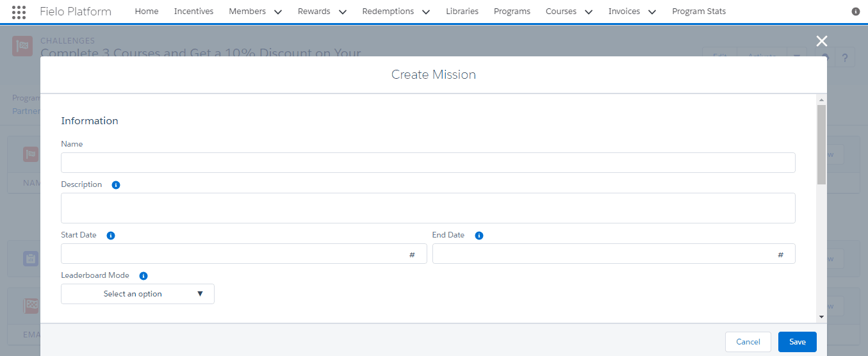Click the Leaderboard Mode info icon

(x=143, y=276)
